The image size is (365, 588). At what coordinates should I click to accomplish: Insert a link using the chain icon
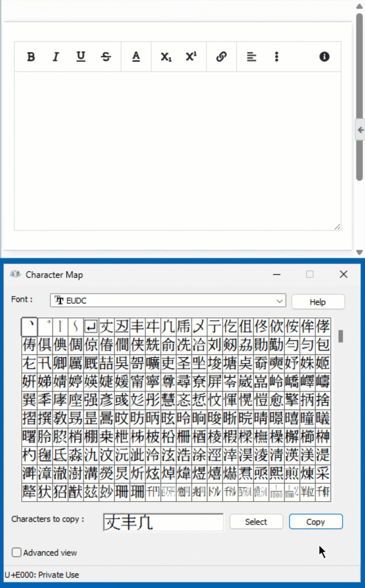pyautogui.click(x=221, y=57)
